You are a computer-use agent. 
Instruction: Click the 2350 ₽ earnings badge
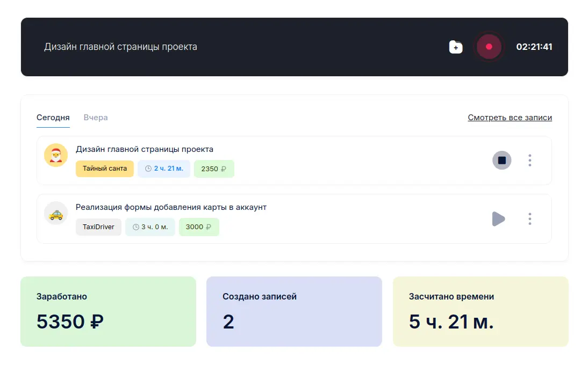pyautogui.click(x=213, y=169)
